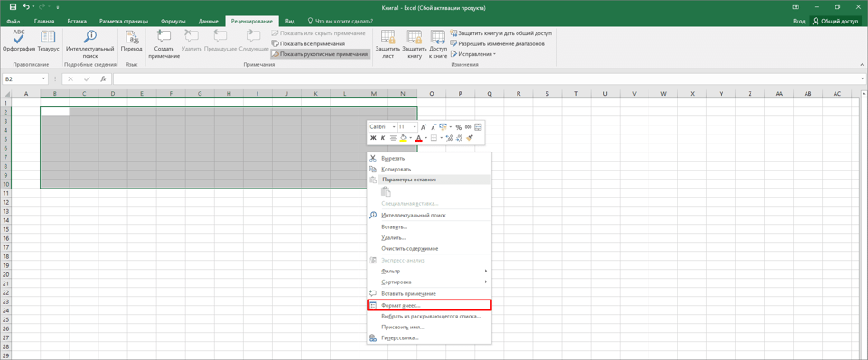Click Protect Sheet (Защитить лист)
868x360 pixels.
(387, 44)
